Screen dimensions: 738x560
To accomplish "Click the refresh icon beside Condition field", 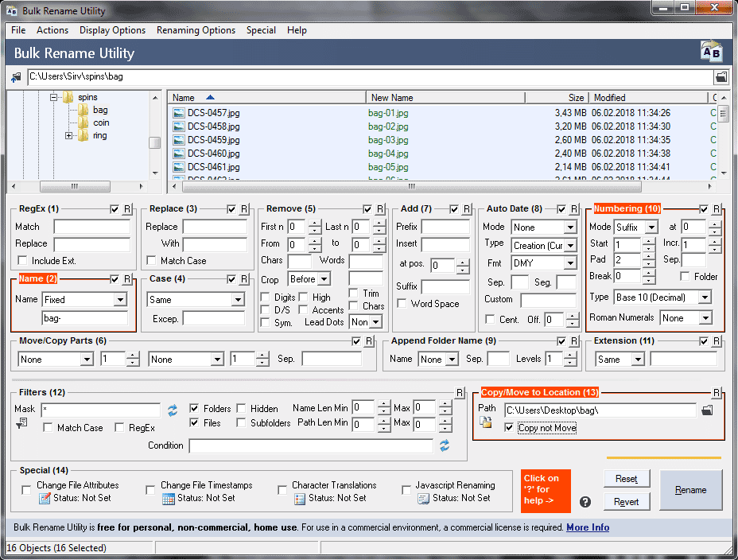I will pos(445,445).
